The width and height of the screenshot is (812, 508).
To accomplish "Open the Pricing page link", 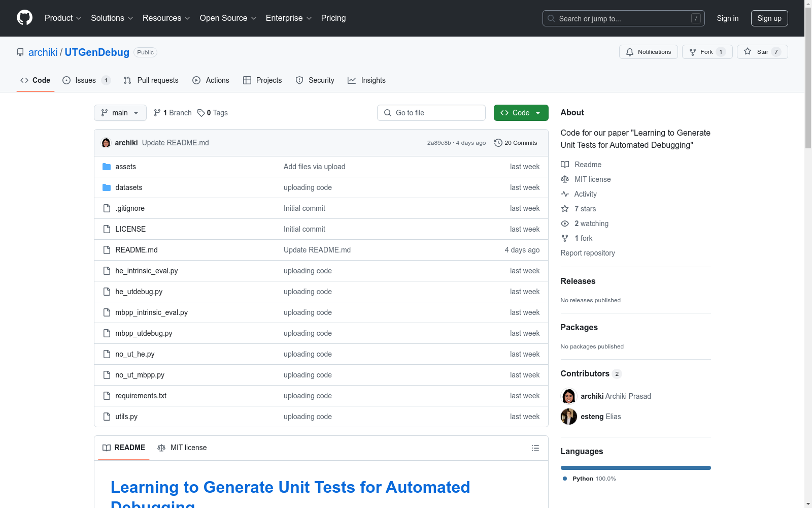I will (333, 18).
